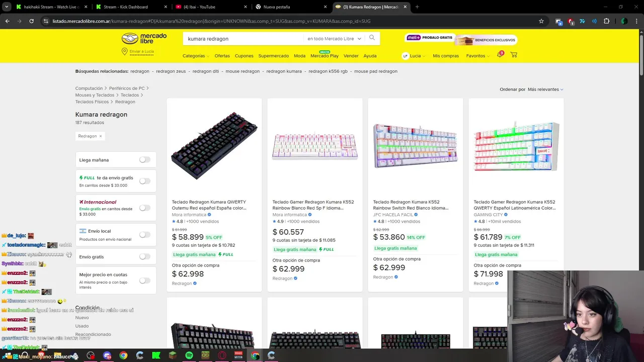Open the tab search dropdown arrow
644x362 pixels.
(7, 7)
